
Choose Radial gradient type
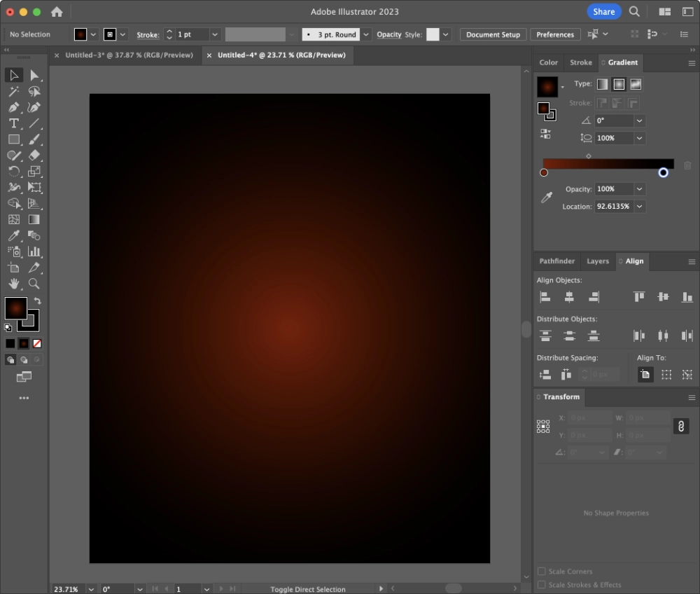pos(619,84)
